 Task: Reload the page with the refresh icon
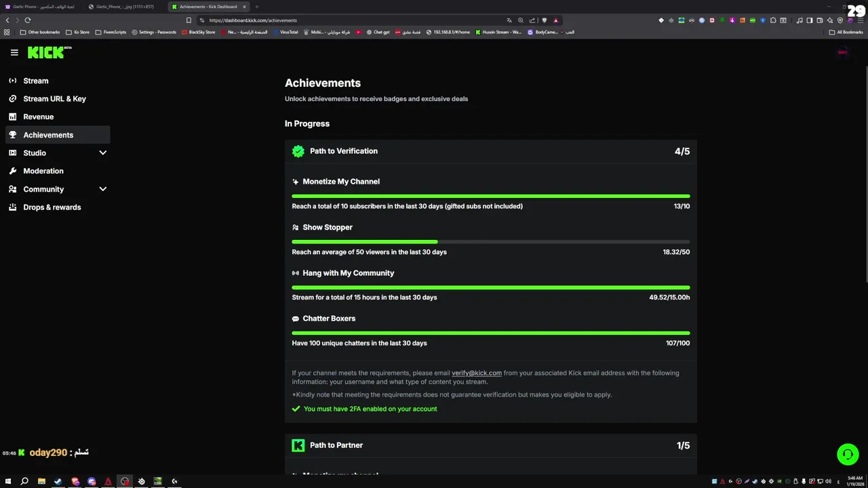coord(28,20)
